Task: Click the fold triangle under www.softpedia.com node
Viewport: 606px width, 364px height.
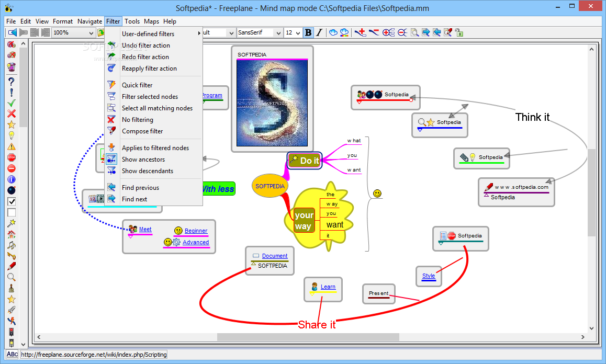Action: (486, 195)
